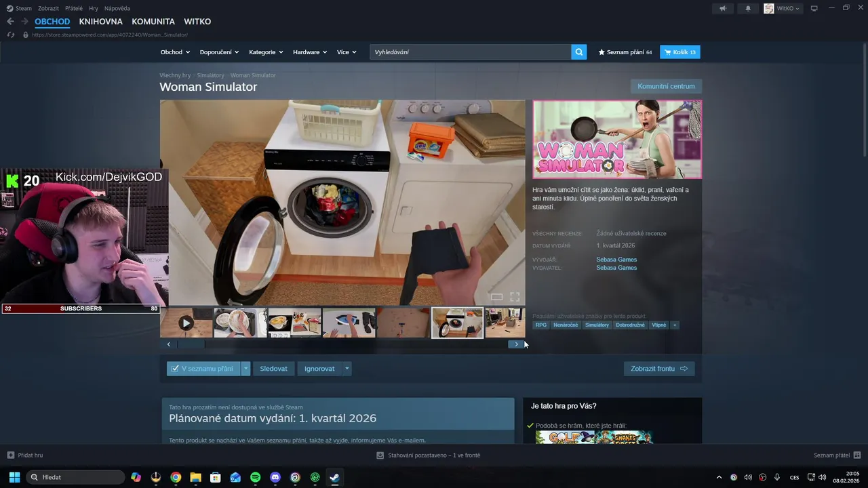Run the store search magnifier button
The height and width of the screenshot is (488, 868).
[x=579, y=52]
